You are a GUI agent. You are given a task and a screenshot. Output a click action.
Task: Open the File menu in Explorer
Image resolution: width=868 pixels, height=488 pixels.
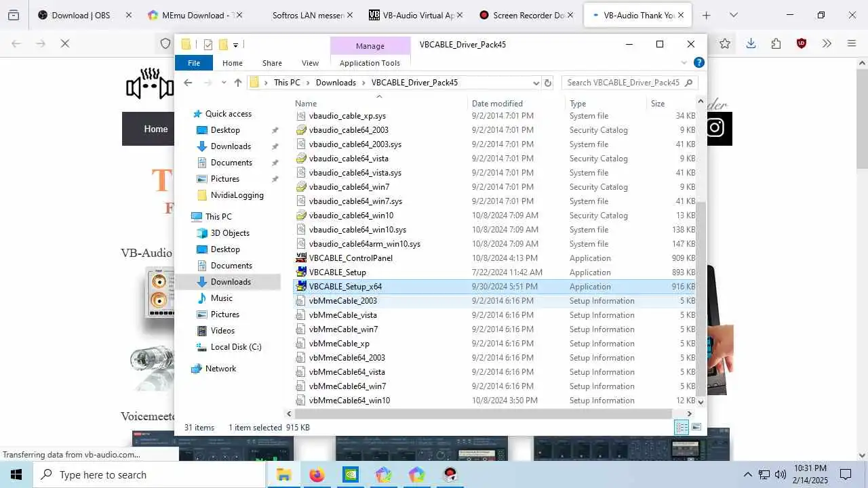click(194, 63)
